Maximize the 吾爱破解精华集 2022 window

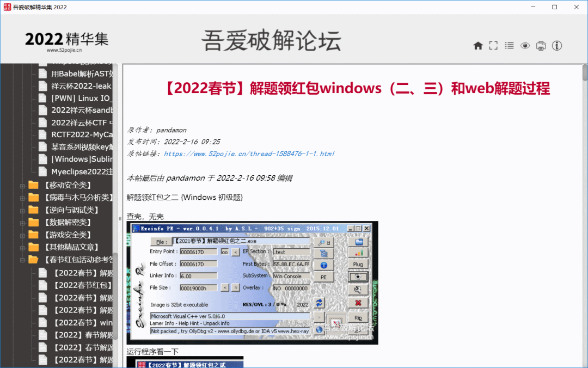(x=555, y=7)
